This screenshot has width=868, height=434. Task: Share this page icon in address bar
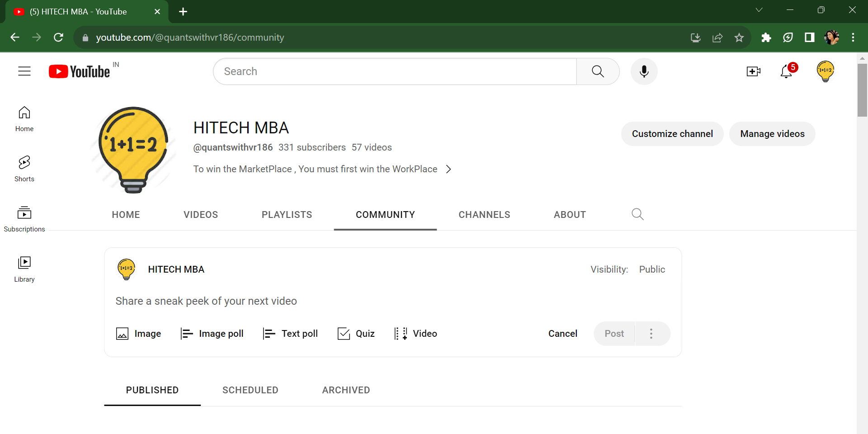717,38
